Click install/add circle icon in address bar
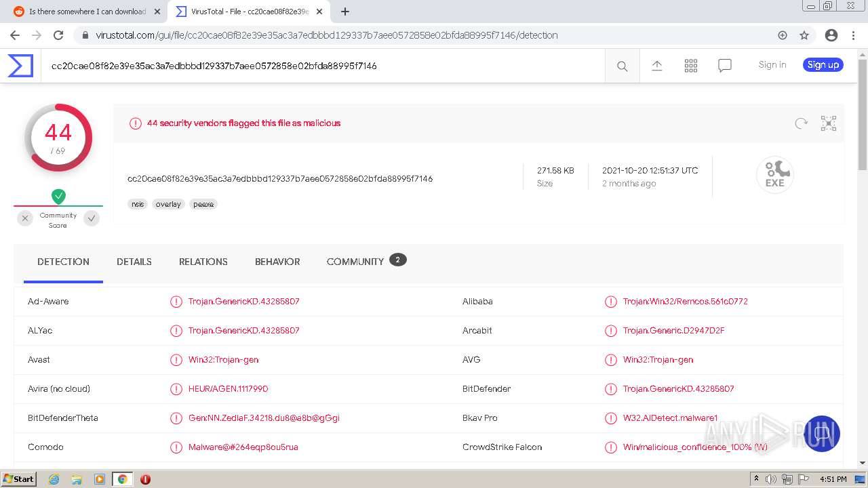868x488 pixels. click(x=783, y=35)
